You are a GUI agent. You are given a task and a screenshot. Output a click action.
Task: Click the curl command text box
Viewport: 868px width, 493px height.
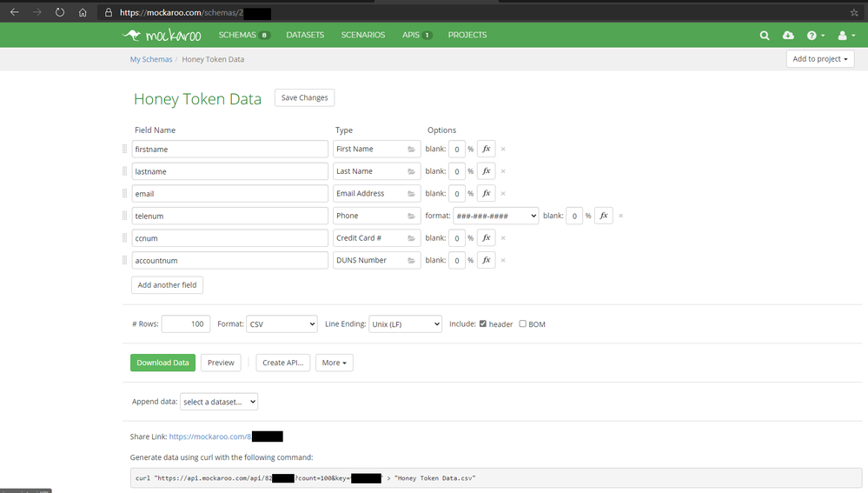point(496,478)
